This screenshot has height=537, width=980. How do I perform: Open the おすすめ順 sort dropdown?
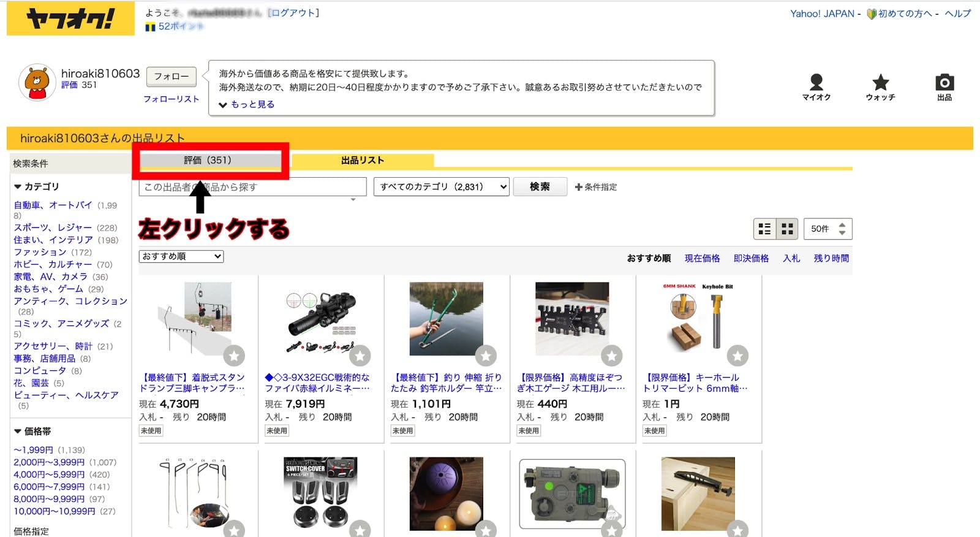tap(181, 256)
